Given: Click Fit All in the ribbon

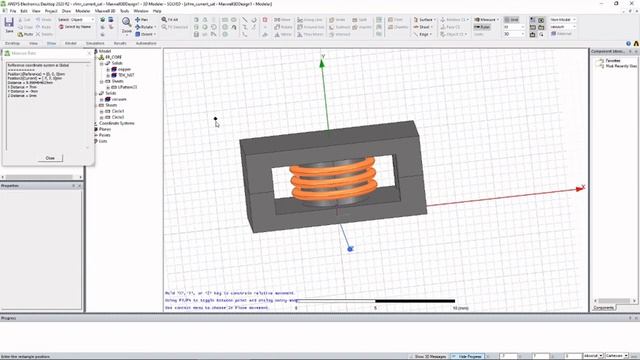Looking at the screenshot, I should (x=170, y=20).
